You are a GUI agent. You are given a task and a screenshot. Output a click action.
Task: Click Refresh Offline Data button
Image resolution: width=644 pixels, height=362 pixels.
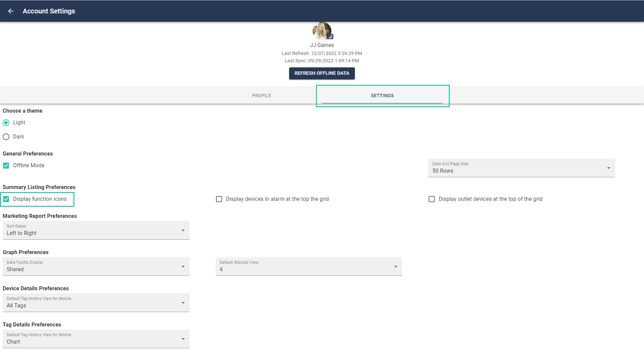point(322,73)
